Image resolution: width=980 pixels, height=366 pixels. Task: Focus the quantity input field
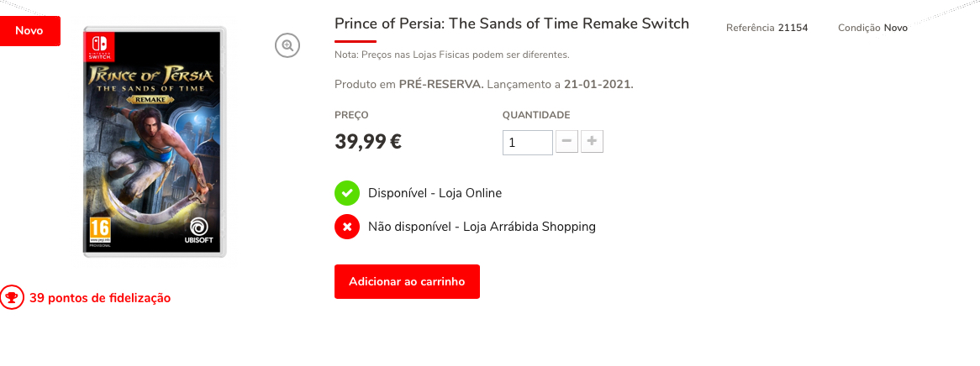pyautogui.click(x=528, y=143)
